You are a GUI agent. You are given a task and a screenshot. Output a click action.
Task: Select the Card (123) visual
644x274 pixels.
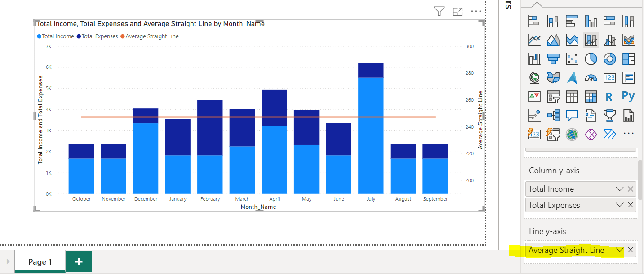(609, 78)
